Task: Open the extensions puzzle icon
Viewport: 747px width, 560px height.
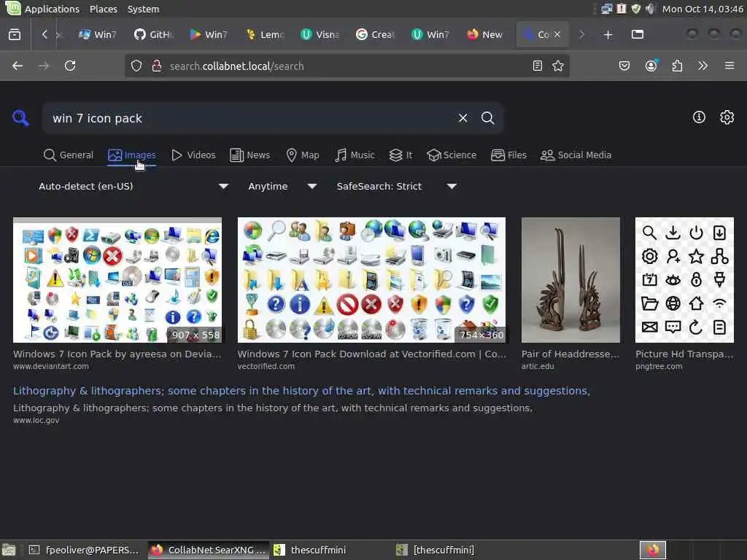Action: click(677, 66)
